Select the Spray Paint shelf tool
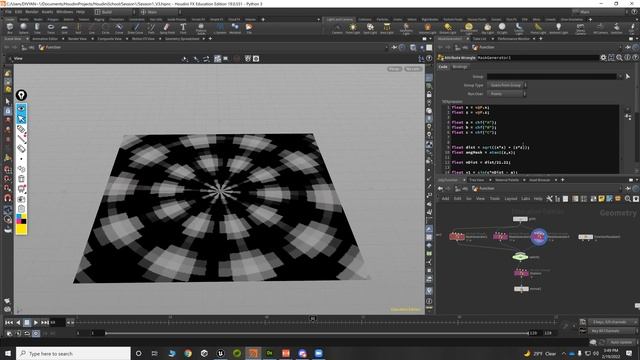 (167, 28)
